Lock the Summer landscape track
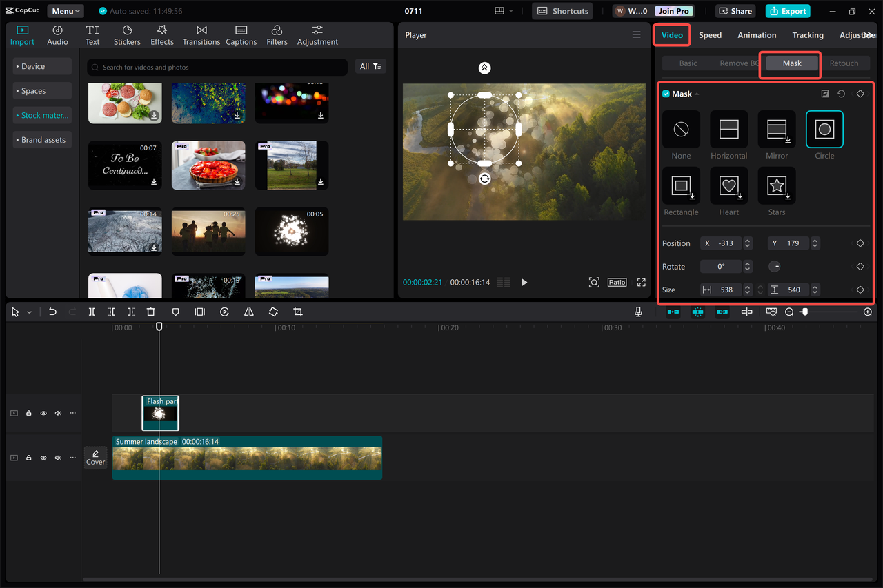The image size is (883, 588). click(x=29, y=458)
